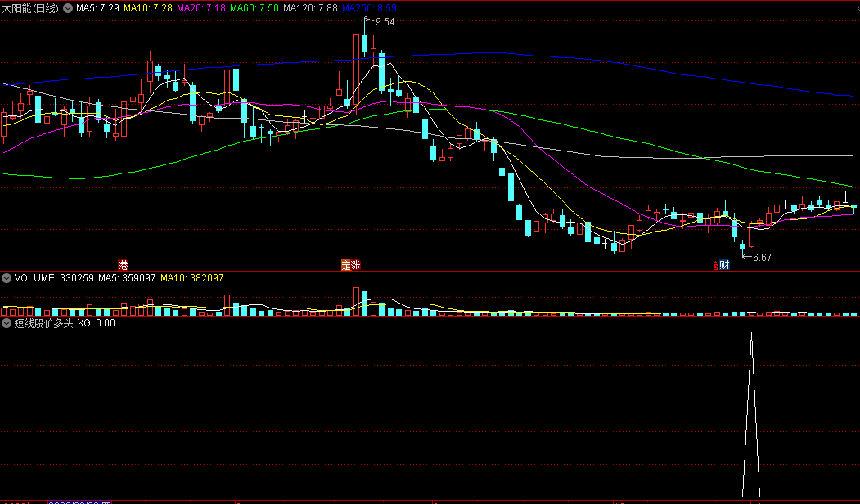The image size is (860, 504).
Task: Click the 太阳能(日线) chart title
Action: coord(29,8)
